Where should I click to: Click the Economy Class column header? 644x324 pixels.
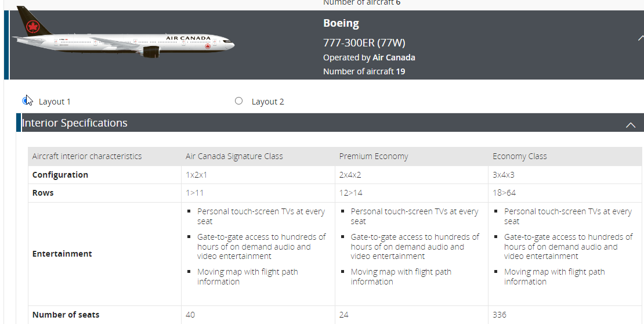tap(520, 156)
